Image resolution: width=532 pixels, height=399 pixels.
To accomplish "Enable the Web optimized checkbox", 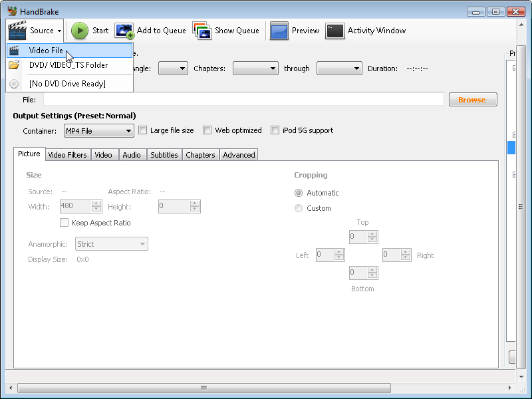I will pos(207,130).
